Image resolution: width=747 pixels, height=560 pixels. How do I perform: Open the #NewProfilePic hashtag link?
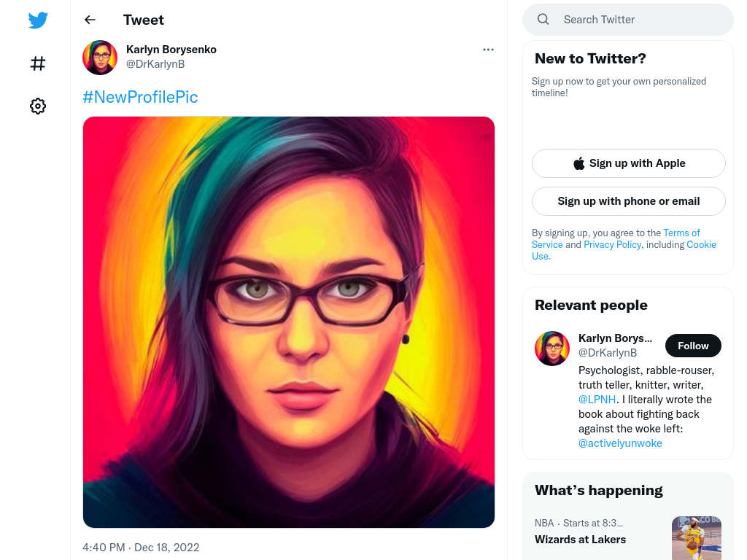click(x=140, y=97)
